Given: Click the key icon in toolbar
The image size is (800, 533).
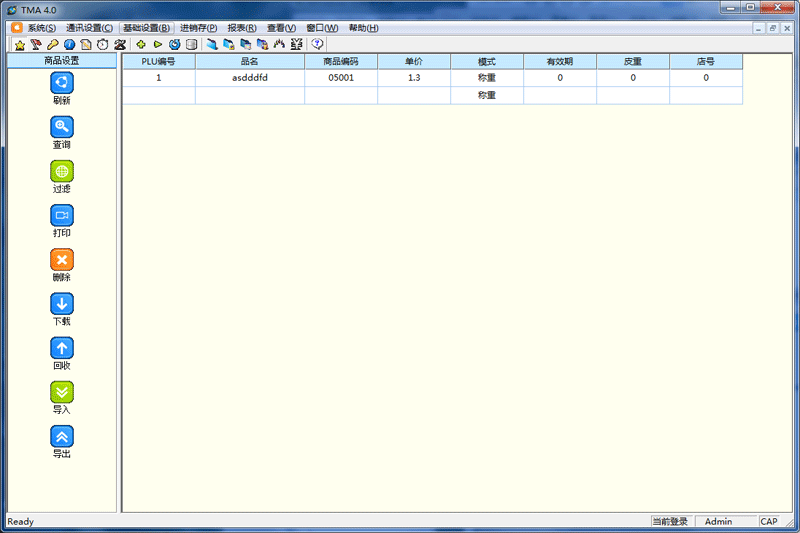Looking at the screenshot, I should click(x=52, y=45).
